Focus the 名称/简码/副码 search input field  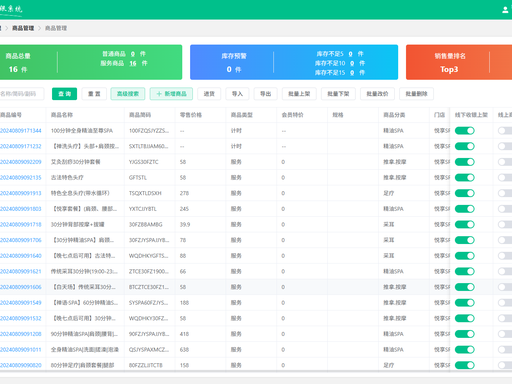[x=21, y=94]
